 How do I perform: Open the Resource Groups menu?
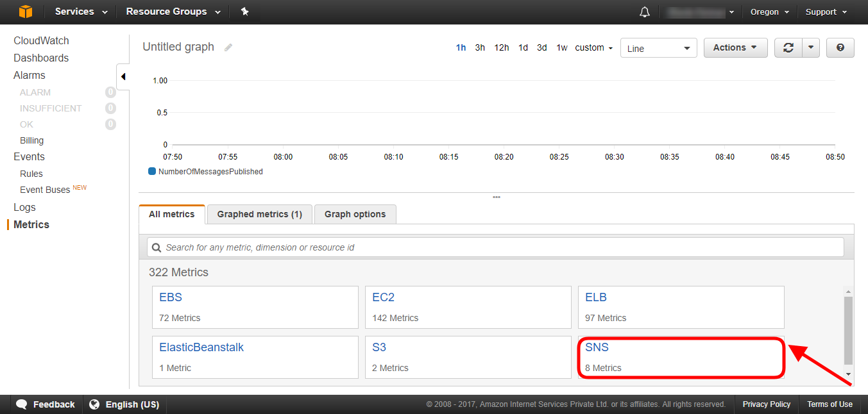pos(173,12)
